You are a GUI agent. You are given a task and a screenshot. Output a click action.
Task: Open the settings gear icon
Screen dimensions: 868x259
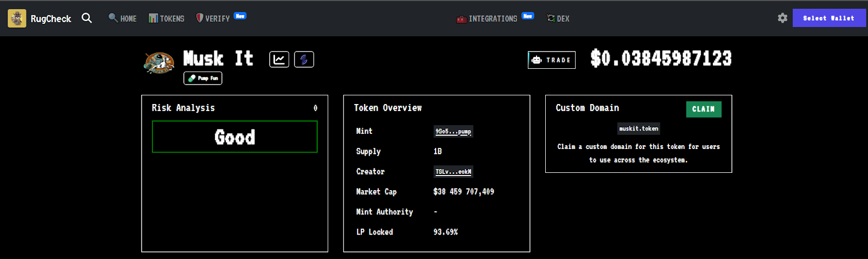pos(782,18)
